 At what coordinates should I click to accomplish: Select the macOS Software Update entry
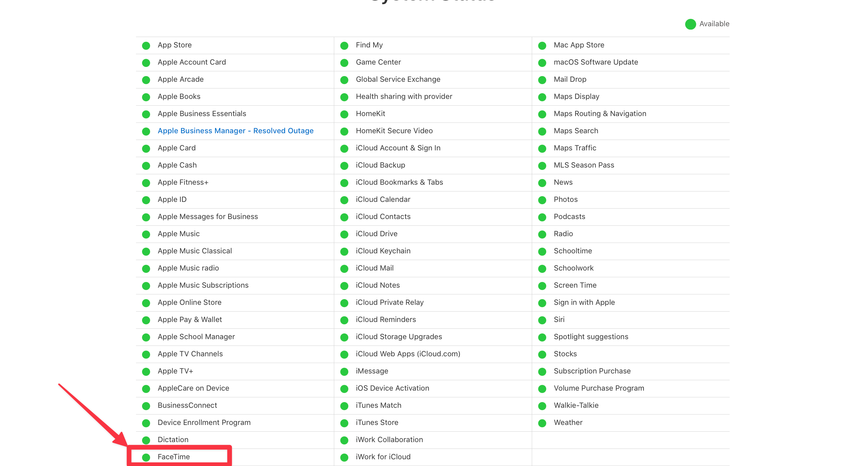tap(595, 62)
